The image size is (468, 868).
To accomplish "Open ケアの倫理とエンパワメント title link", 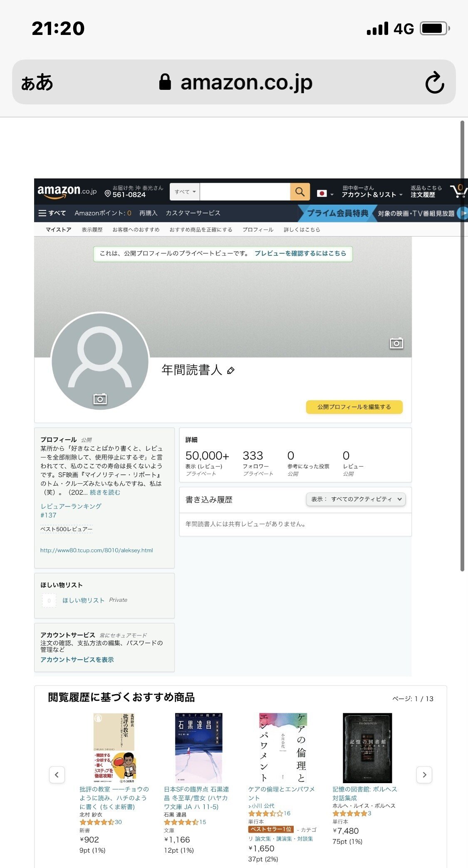I will coord(281,793).
